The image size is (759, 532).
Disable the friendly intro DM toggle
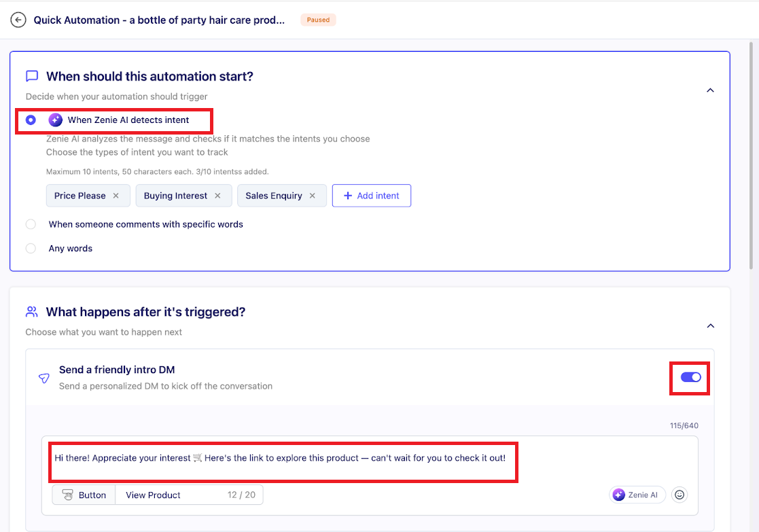(690, 378)
